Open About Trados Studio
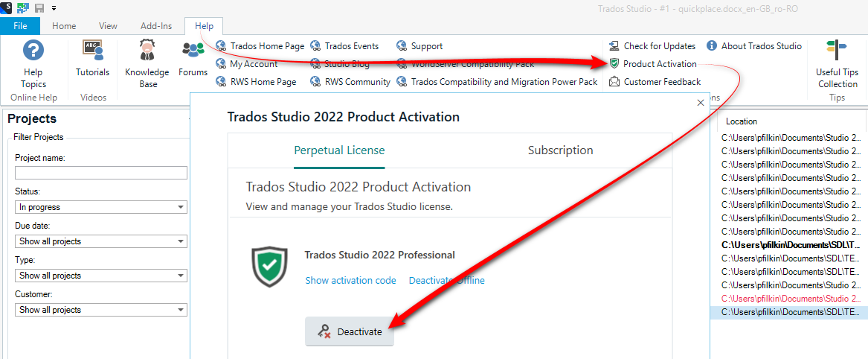This screenshot has height=359, width=868. pyautogui.click(x=754, y=46)
